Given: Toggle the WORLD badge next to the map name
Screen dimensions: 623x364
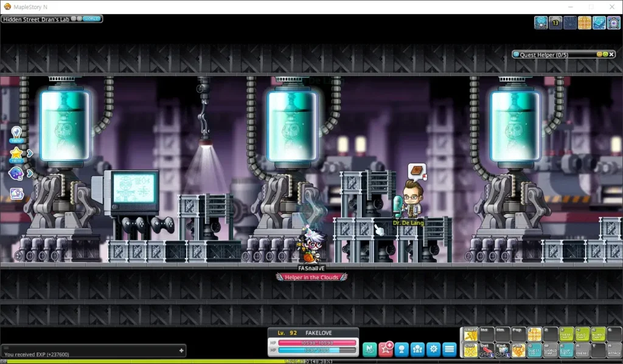Looking at the screenshot, I should click(91, 19).
